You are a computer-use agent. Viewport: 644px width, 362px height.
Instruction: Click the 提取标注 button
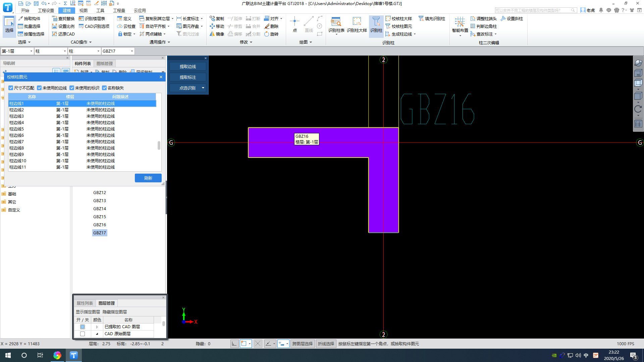[188, 77]
